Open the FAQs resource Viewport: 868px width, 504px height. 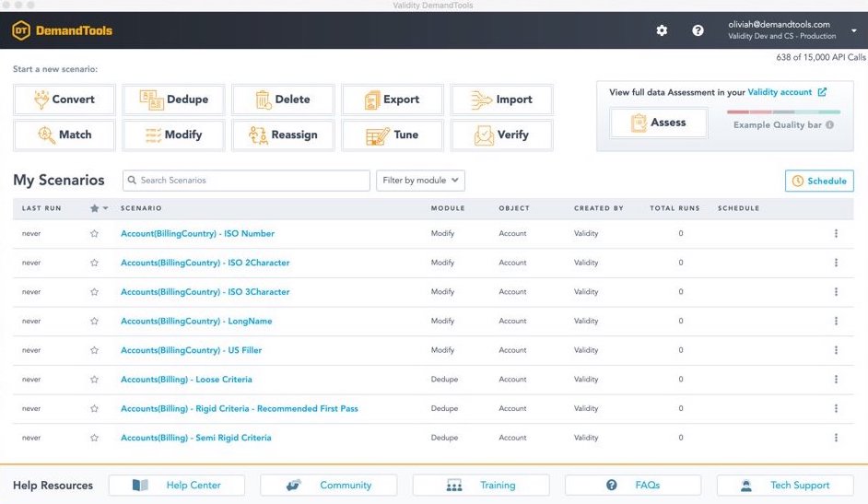[x=633, y=486]
